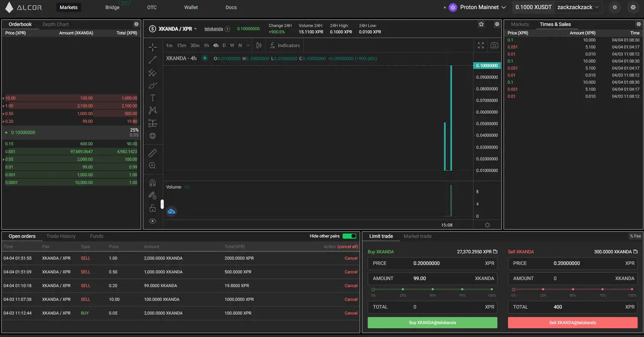This screenshot has width=644, height=337.
Task: Click the zoom in tool
Action: tap(153, 165)
